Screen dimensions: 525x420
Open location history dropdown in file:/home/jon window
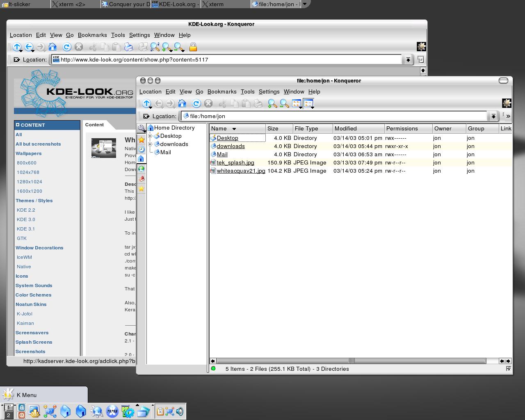(493, 116)
